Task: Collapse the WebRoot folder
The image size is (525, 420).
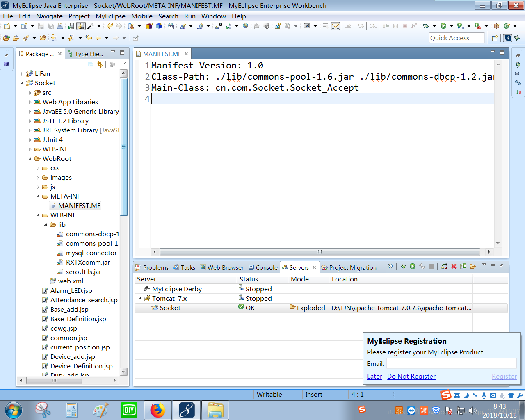Action: 30,159
